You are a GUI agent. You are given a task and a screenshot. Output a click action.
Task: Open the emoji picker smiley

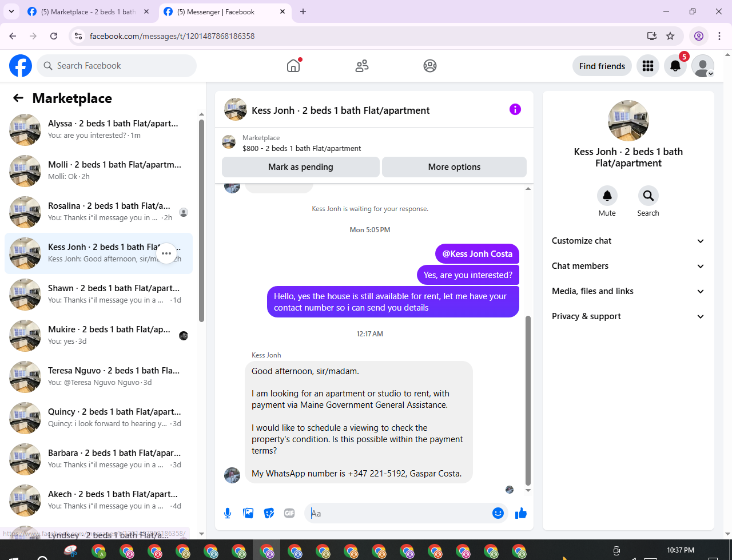click(498, 513)
